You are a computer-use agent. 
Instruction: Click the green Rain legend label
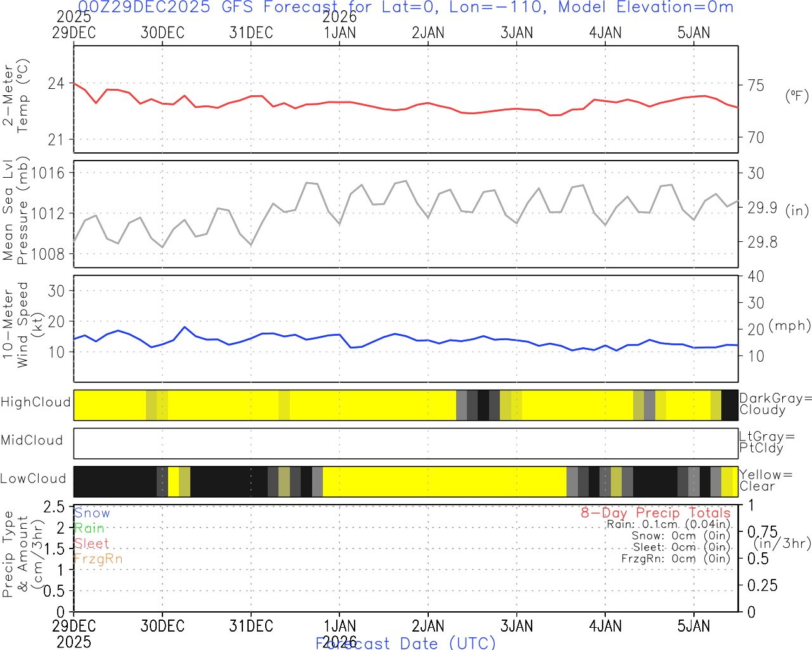click(89, 528)
